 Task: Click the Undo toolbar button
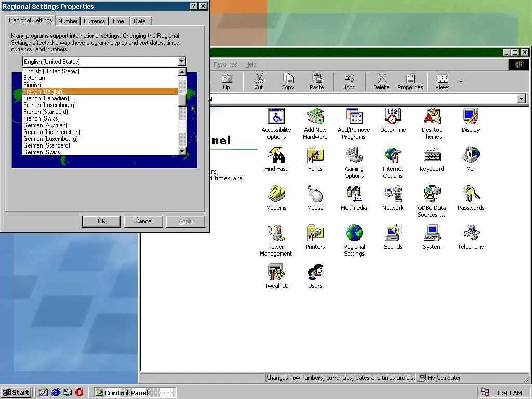coord(349,82)
